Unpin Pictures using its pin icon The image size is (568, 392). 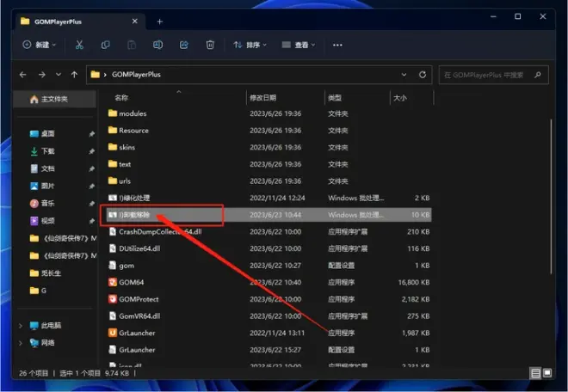(x=91, y=186)
